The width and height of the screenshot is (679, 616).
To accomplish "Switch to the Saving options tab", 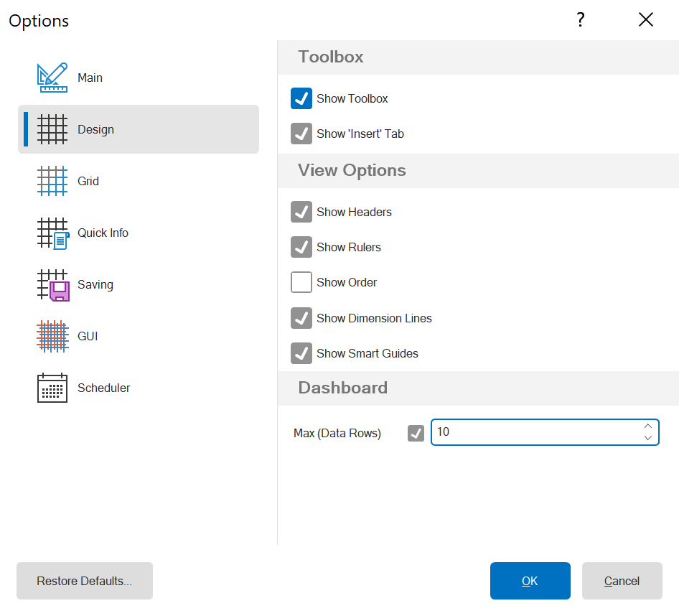I will coord(95,285).
